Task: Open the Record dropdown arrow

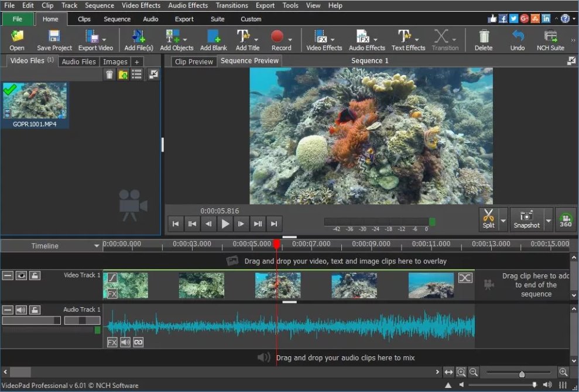Action: [x=289, y=40]
